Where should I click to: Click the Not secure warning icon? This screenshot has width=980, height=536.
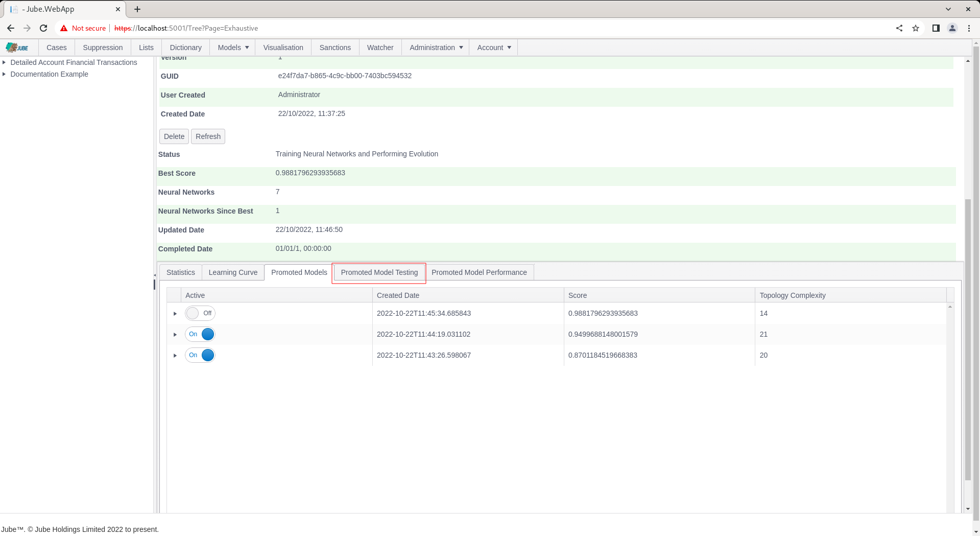tap(64, 28)
